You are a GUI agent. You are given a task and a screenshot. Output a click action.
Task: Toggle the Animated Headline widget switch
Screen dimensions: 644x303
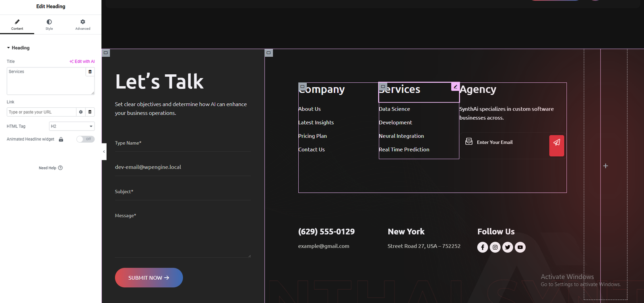(85, 139)
